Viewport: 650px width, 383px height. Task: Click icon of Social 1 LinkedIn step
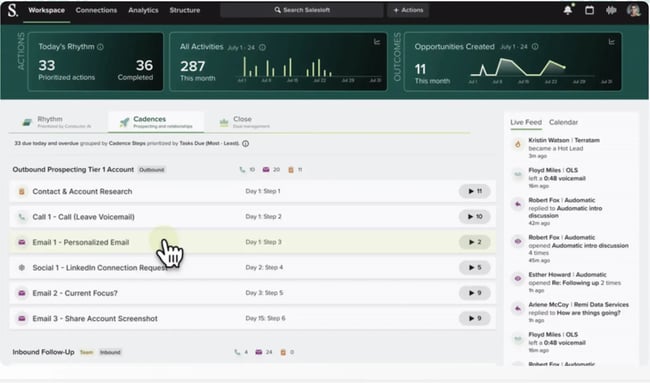tap(22, 268)
